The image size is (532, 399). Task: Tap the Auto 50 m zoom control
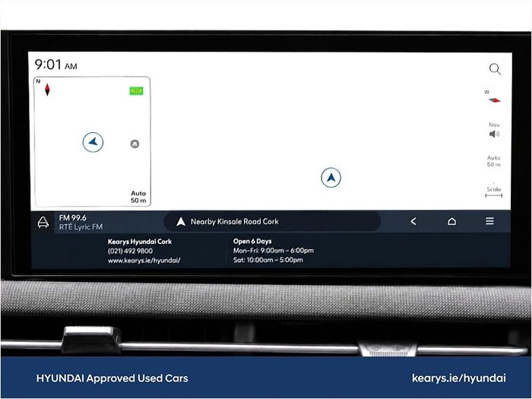pos(494,161)
